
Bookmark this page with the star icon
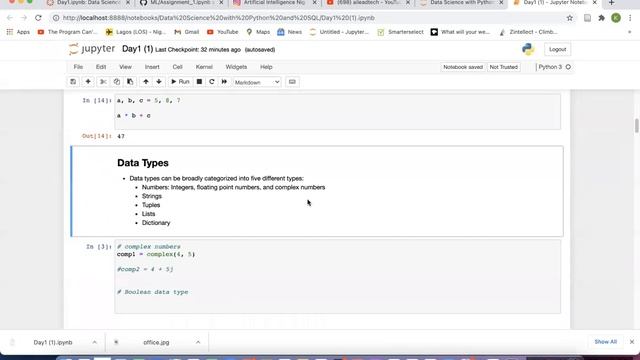click(x=569, y=18)
